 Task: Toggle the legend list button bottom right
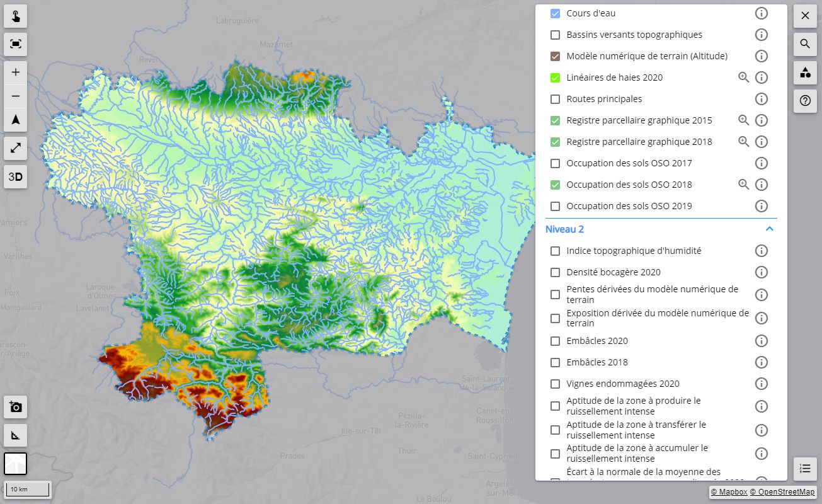pyautogui.click(x=805, y=468)
